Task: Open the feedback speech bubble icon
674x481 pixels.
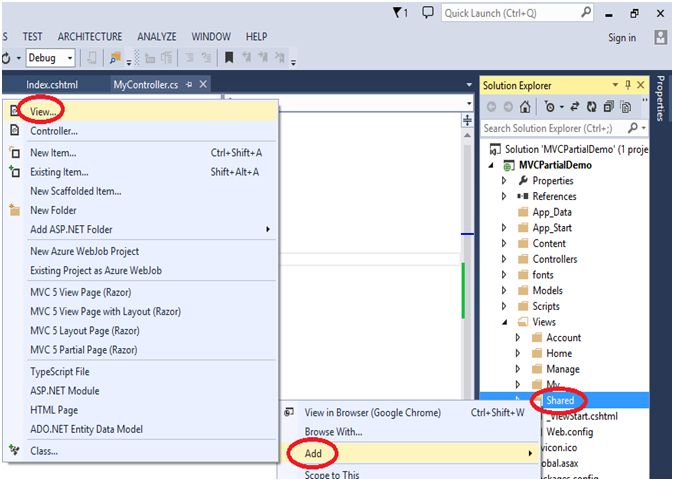Action: pyautogui.click(x=427, y=12)
